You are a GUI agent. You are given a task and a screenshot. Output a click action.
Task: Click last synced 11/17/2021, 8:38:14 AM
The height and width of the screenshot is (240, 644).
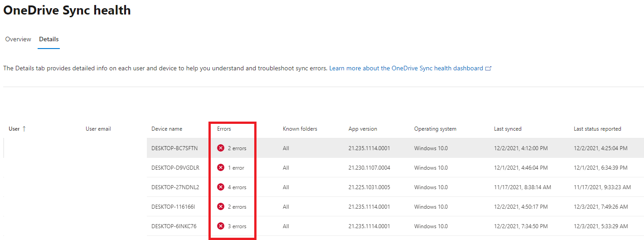tap(523, 187)
